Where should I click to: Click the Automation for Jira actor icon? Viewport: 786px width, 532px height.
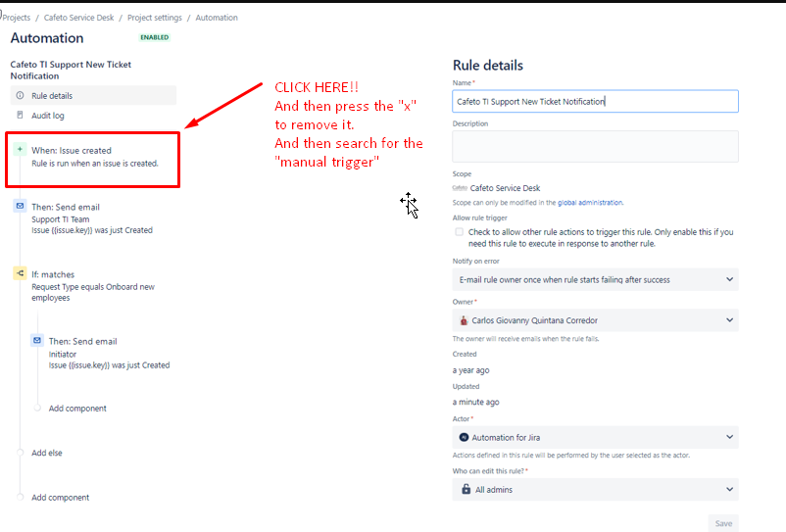tap(464, 437)
